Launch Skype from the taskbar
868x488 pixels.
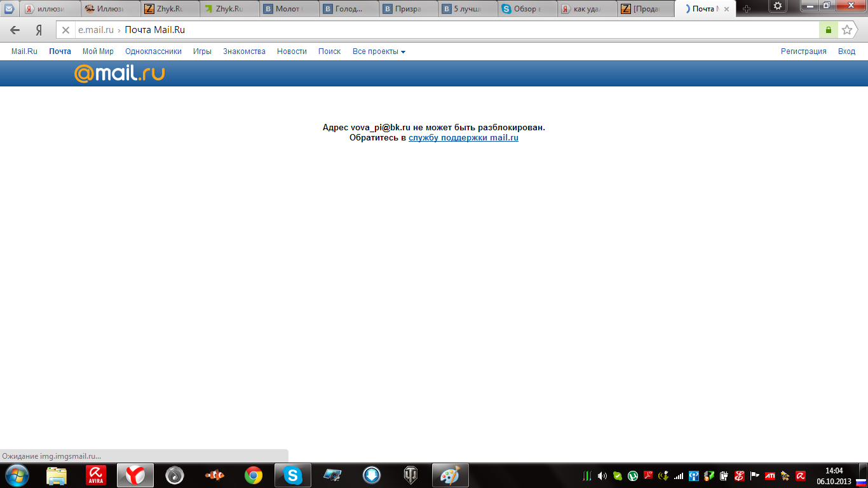tap(292, 475)
